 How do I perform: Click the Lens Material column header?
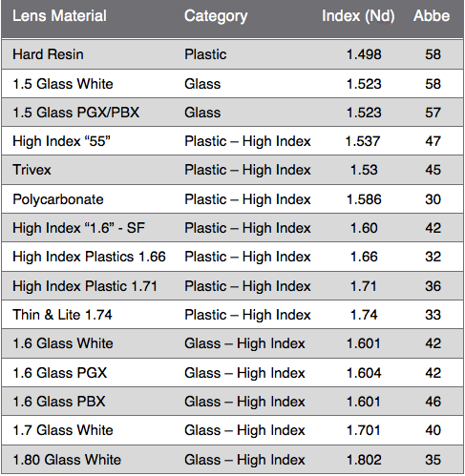click(59, 16)
